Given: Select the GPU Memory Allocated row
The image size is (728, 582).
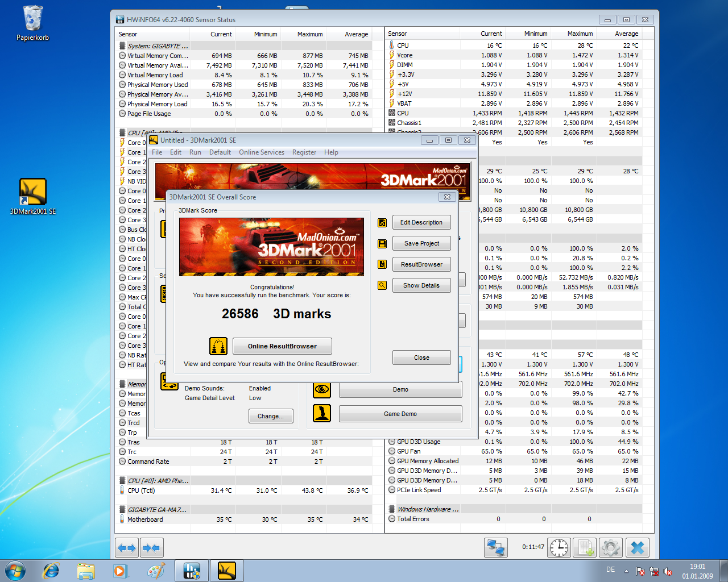Looking at the screenshot, I should (x=514, y=461).
